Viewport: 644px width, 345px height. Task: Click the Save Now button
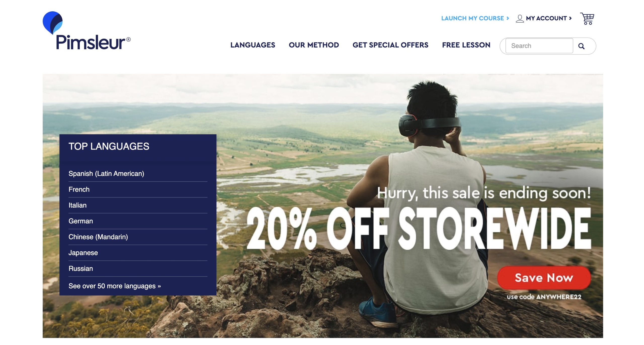(x=543, y=277)
